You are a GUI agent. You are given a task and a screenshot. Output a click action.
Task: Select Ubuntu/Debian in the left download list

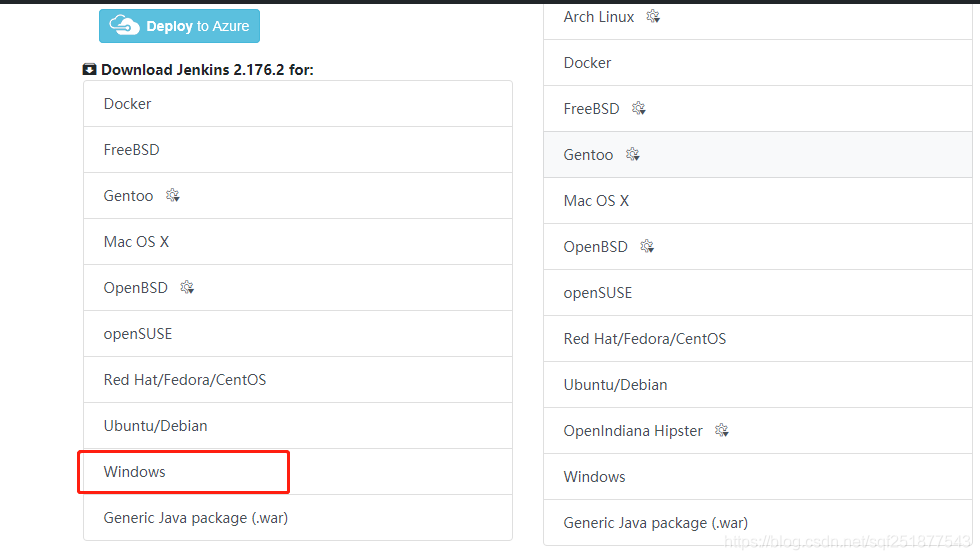(x=298, y=426)
